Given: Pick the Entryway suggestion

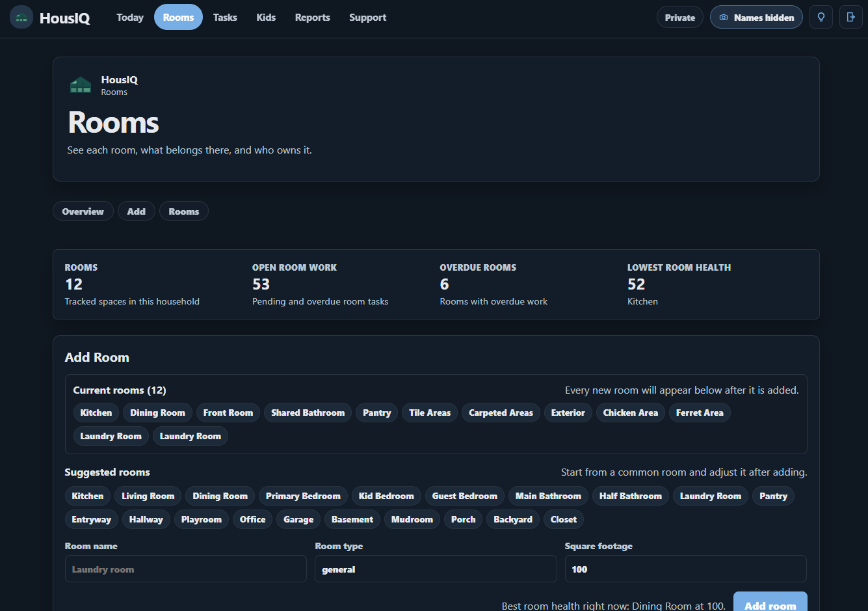Looking at the screenshot, I should click(92, 519).
